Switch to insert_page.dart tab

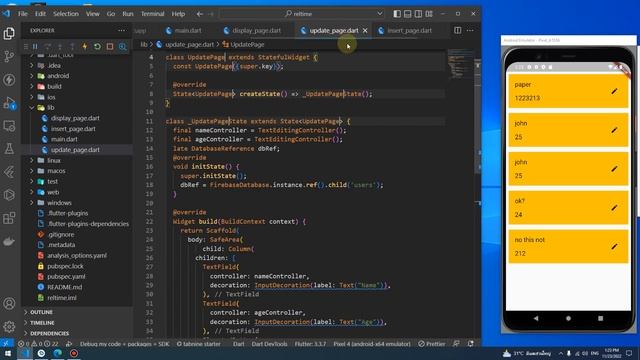pyautogui.click(x=405, y=31)
